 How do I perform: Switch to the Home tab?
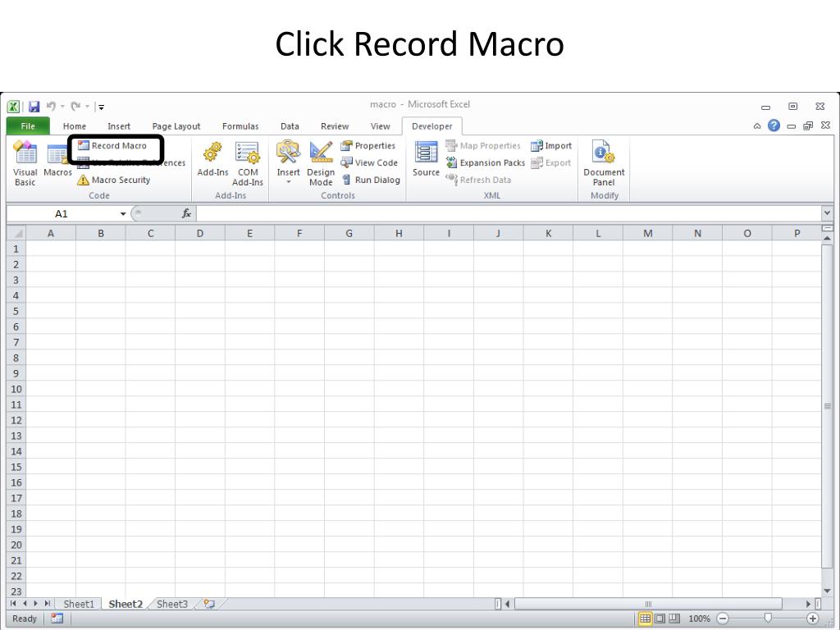coord(75,126)
